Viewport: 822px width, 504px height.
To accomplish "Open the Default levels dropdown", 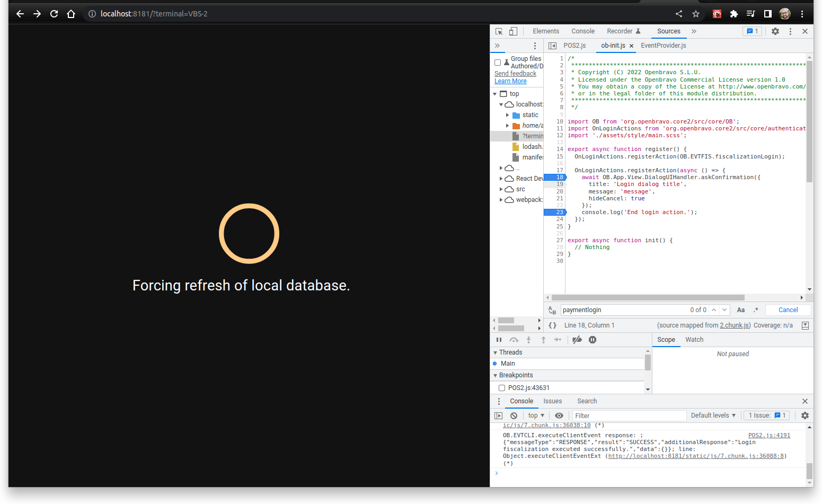I will 713,415.
